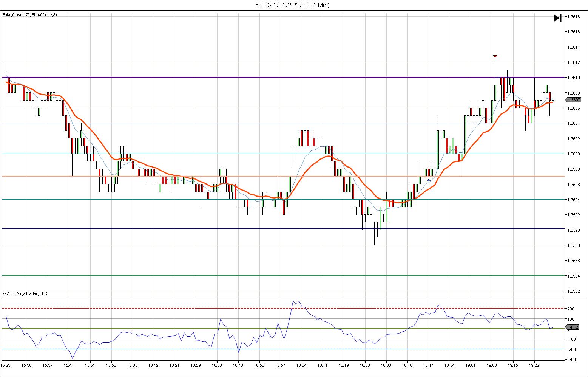
Task: Click the 1.3604 price axis label
Action: pyautogui.click(x=574, y=123)
